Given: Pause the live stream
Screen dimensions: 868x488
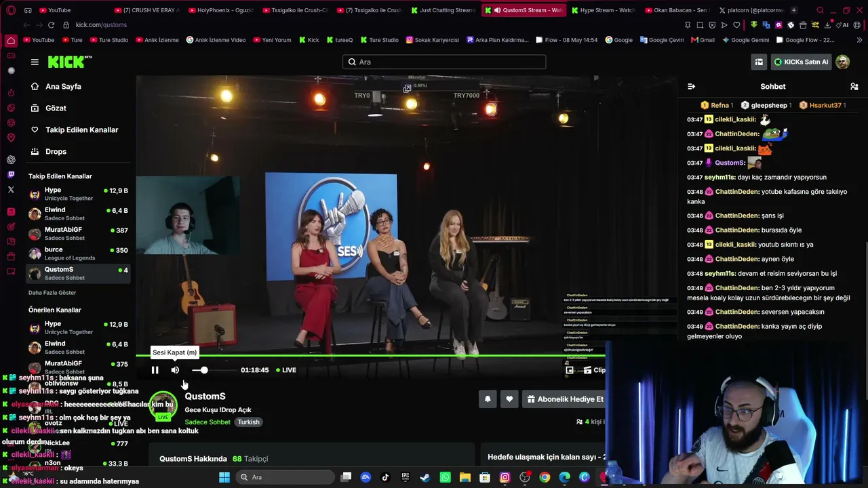Looking at the screenshot, I should [155, 370].
